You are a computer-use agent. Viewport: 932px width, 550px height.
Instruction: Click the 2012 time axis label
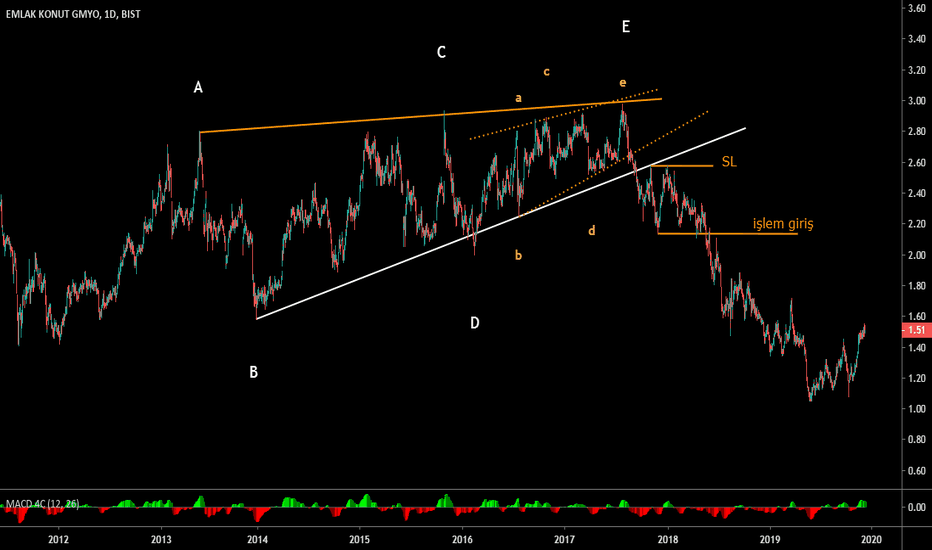pyautogui.click(x=58, y=539)
